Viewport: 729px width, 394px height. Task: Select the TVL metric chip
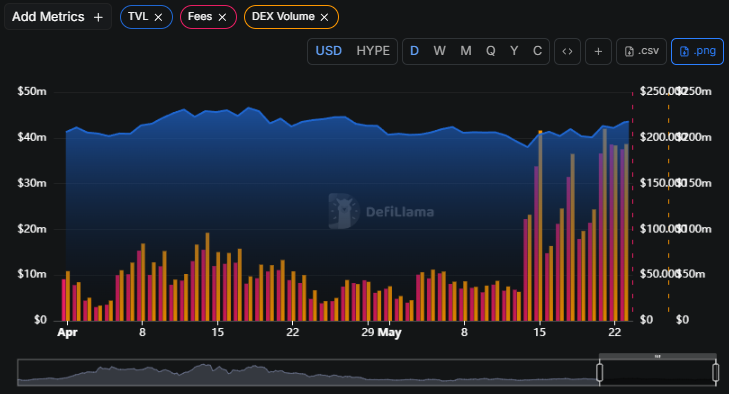[146, 17]
